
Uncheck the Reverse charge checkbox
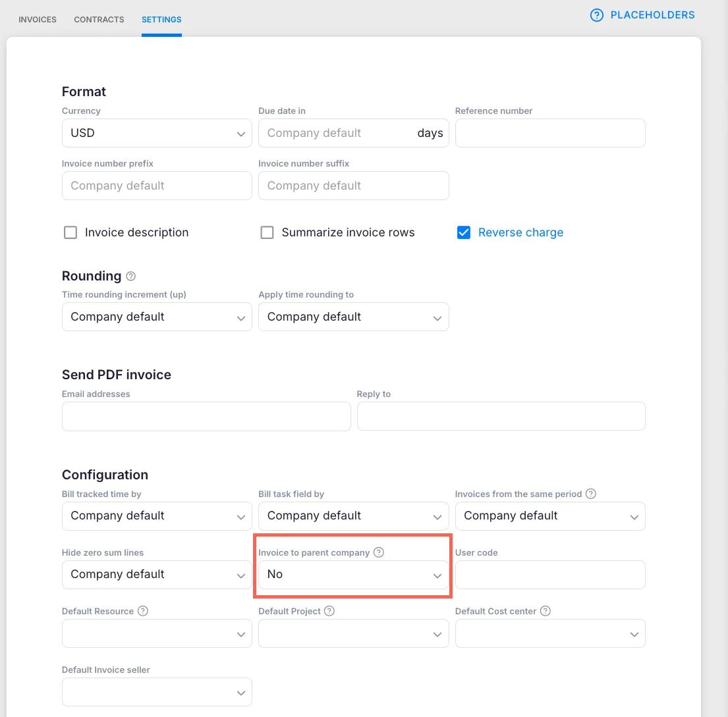click(x=464, y=232)
